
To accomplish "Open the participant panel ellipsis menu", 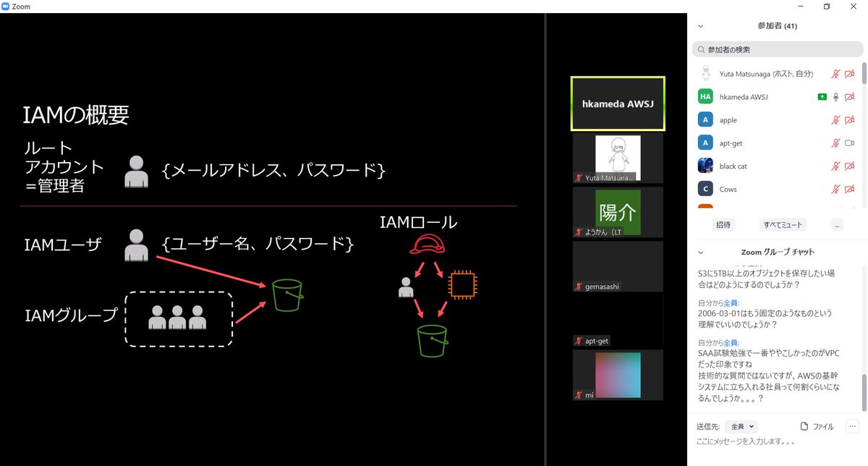I will coord(837,224).
